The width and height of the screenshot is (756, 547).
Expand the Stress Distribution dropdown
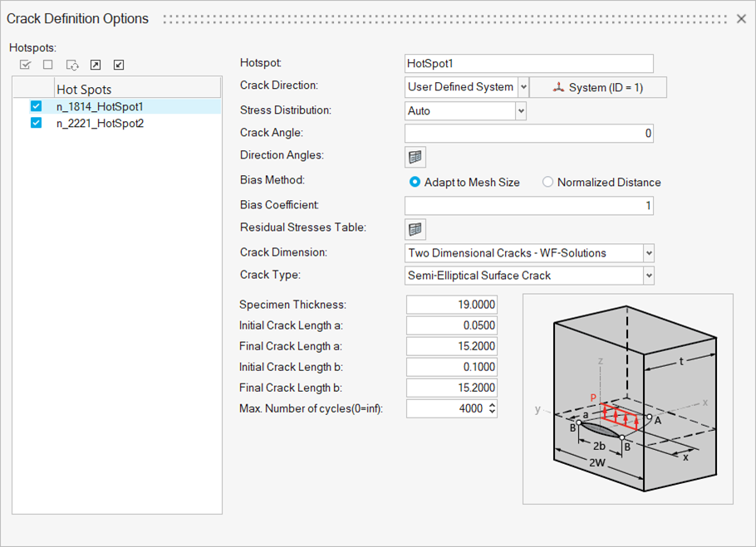(521, 110)
